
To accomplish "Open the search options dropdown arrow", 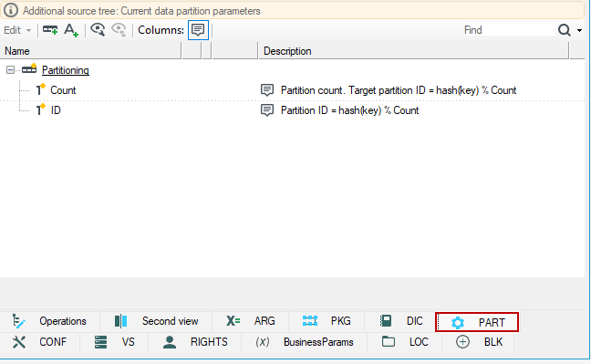I will tap(580, 30).
